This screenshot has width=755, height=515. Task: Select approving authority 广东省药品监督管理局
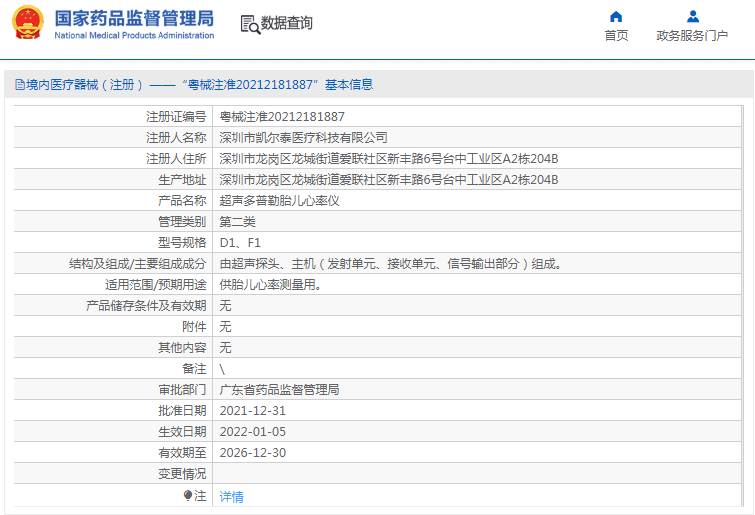click(279, 390)
